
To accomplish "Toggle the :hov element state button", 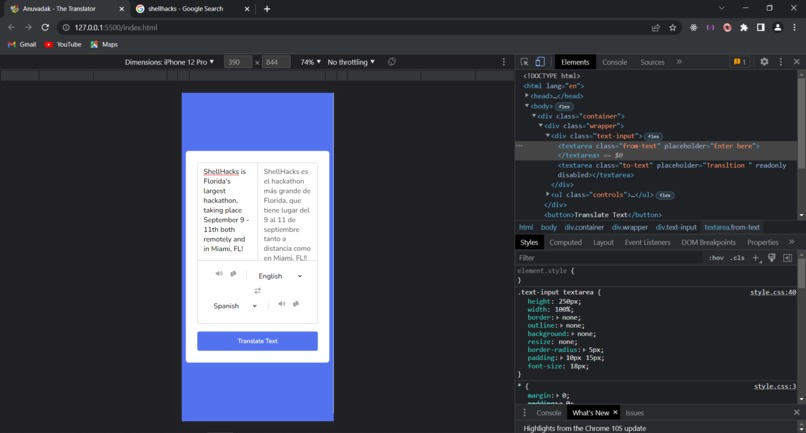I will (x=716, y=258).
